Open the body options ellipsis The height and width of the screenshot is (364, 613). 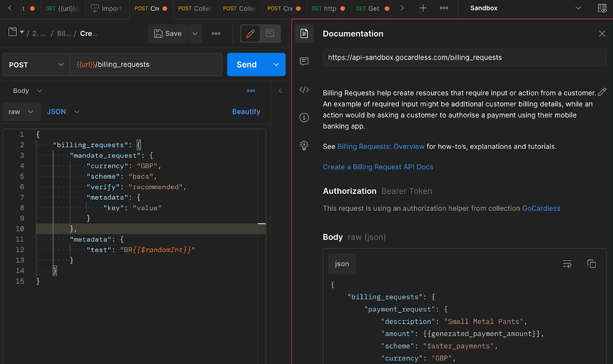[x=251, y=91]
